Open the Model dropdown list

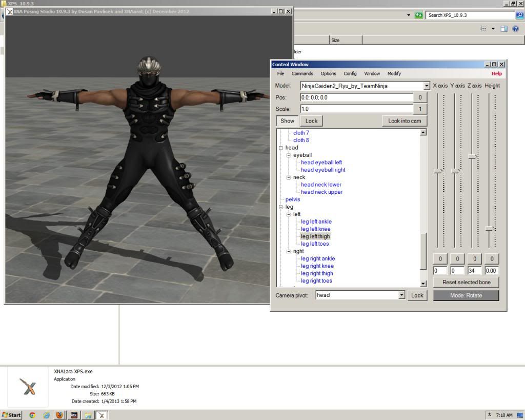[427, 86]
